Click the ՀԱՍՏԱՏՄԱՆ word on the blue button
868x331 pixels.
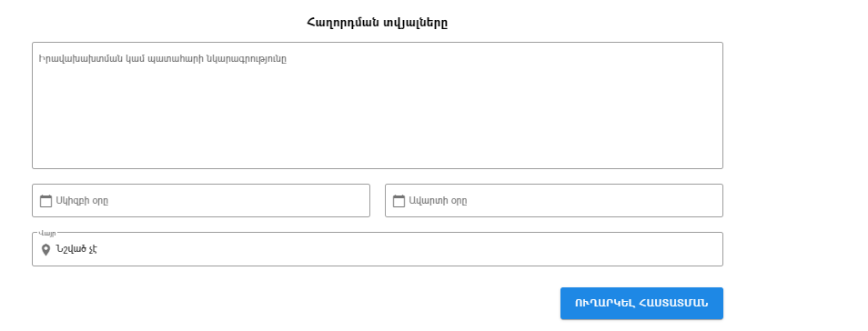tap(673, 304)
